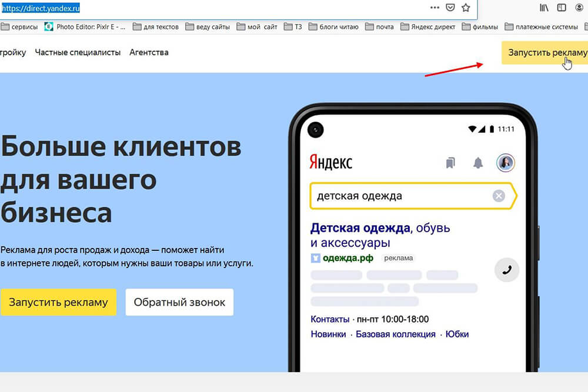Open the 'мой сайт' bookmarks folder
The height and width of the screenshot is (392, 588).
[257, 26]
